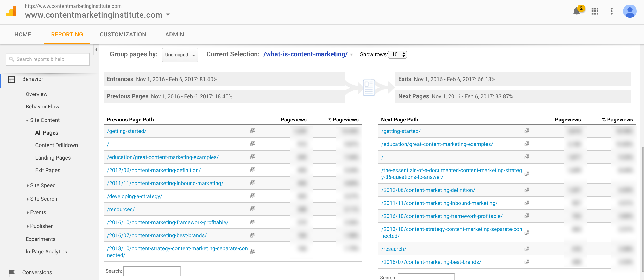
Task: Open Landing Pages report
Action: click(x=53, y=158)
